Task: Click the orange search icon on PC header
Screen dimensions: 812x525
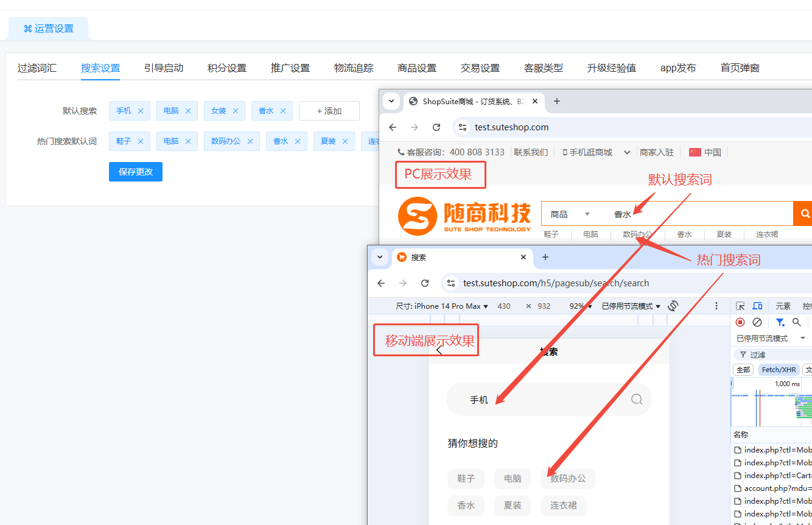Action: 805,214
